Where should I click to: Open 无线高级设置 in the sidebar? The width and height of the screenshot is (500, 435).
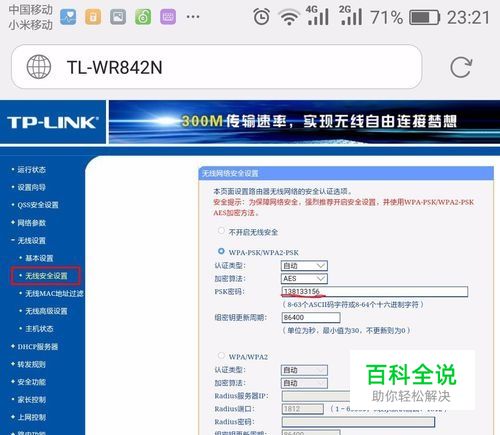[x=46, y=311]
